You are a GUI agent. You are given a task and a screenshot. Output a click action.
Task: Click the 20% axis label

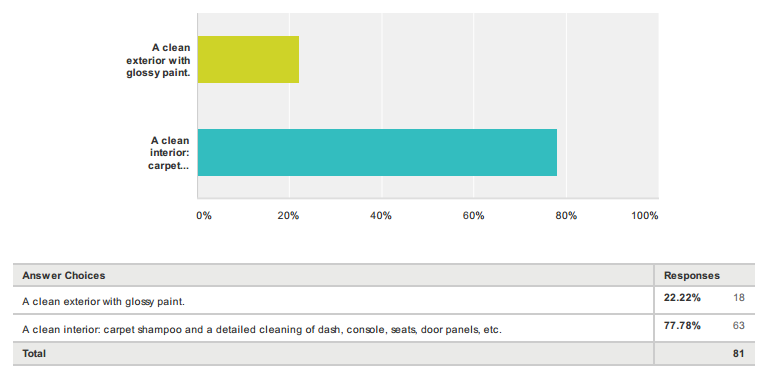coord(288,216)
